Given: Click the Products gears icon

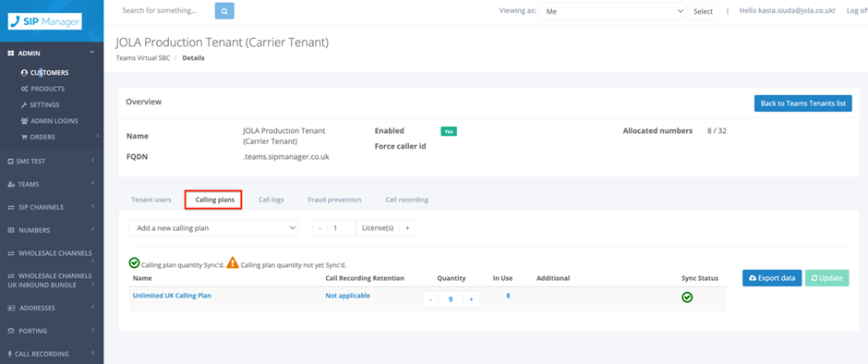Looking at the screenshot, I should pos(24,89).
